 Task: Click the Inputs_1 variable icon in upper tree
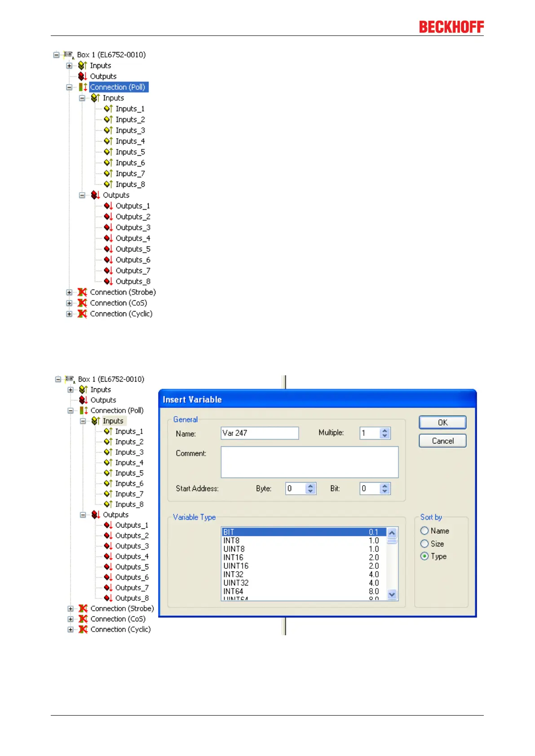(108, 109)
